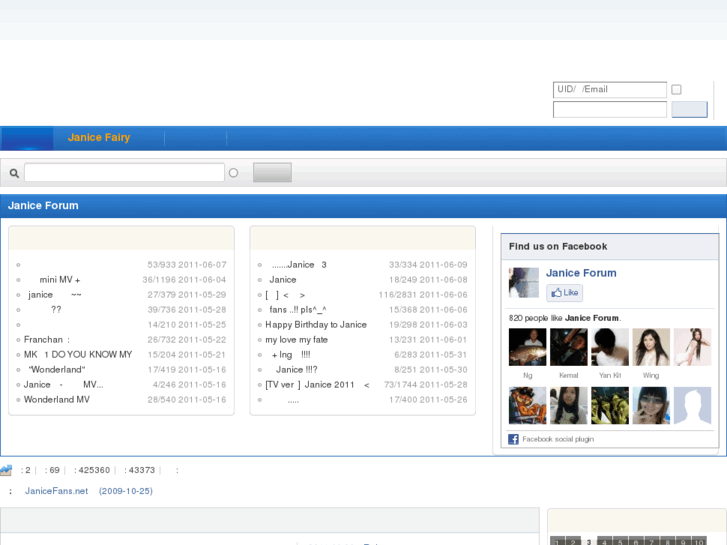The image size is (727, 545).
Task: Open fan photo labeled Wing
Action: coord(651,347)
